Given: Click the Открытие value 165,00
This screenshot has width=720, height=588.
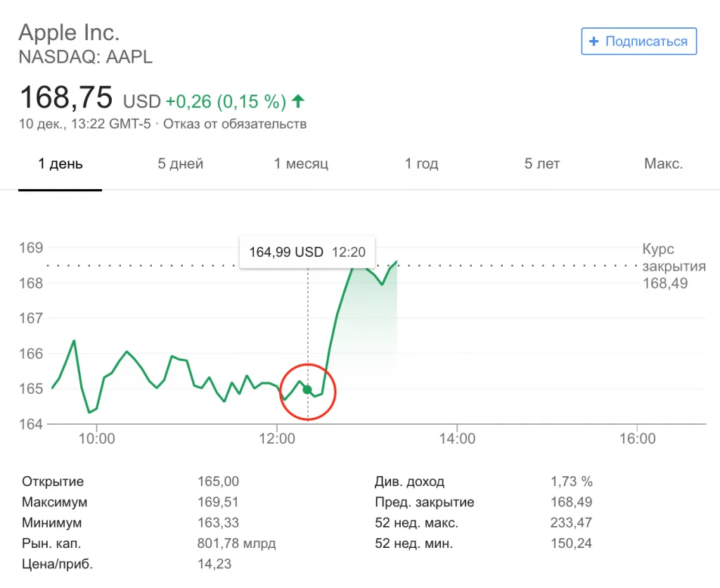Looking at the screenshot, I should tap(218, 481).
